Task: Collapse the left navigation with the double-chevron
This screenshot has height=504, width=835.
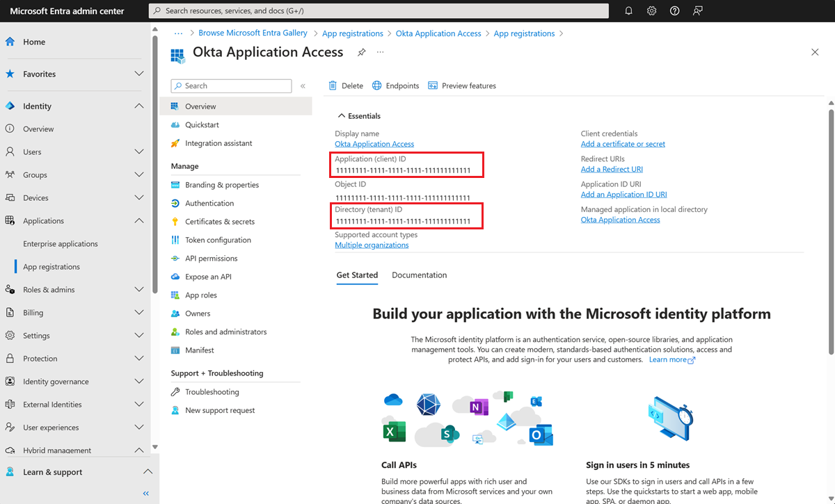Action: pos(145,493)
